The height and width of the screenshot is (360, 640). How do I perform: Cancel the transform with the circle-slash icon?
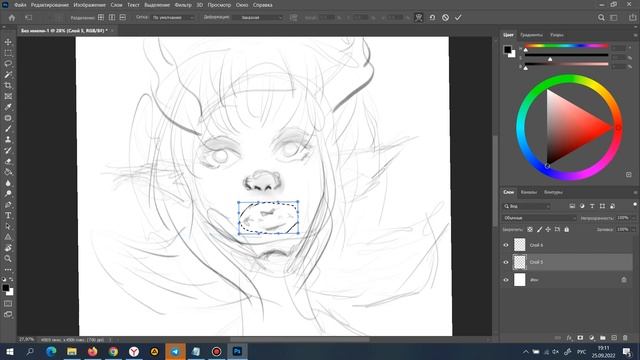click(x=445, y=18)
